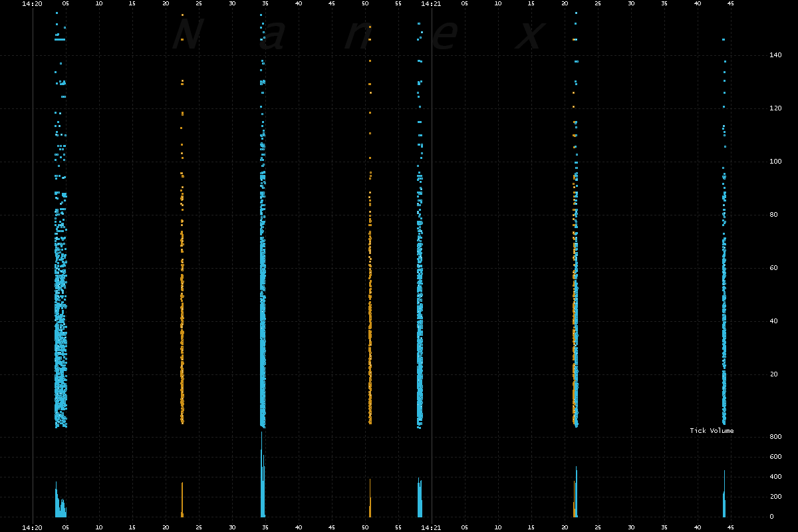Select the 100 value on price axis

(775, 162)
